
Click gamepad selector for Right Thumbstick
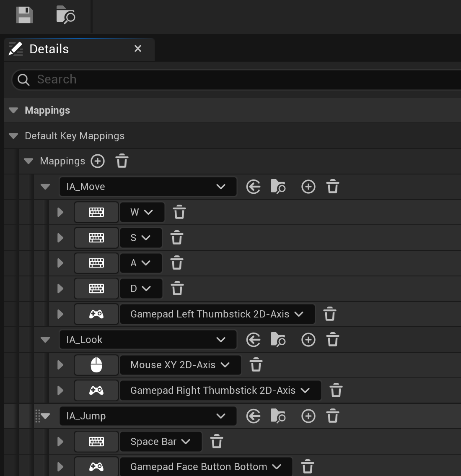click(96, 390)
